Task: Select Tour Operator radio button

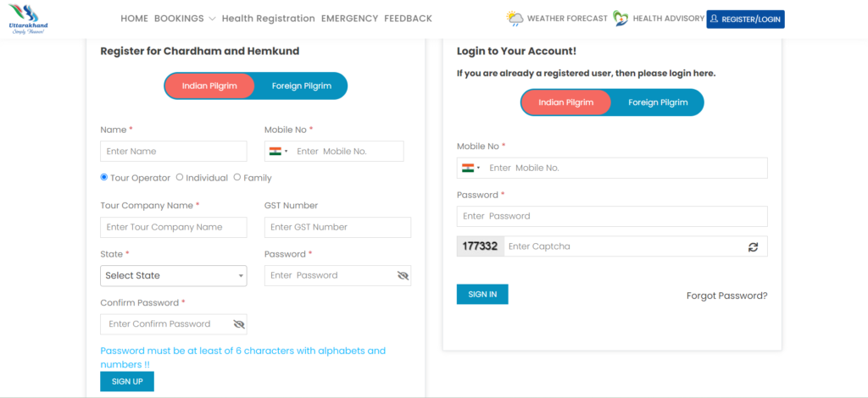Action: 103,178
